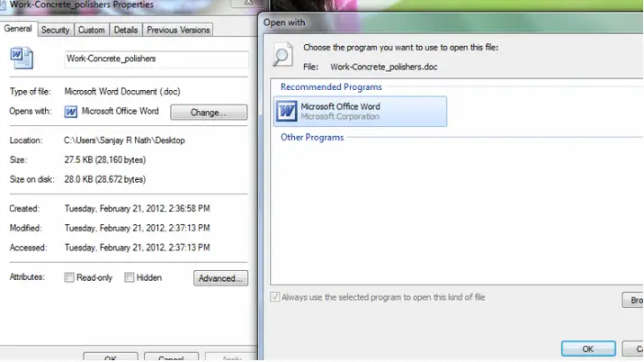Screen dimensions: 644x362
Task: Click the Recommended Programs heading
Action: [331, 86]
